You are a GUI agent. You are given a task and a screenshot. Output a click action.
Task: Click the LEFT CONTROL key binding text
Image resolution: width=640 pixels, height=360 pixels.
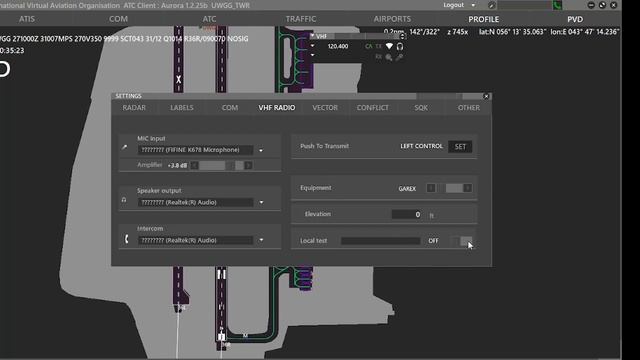pos(421,146)
